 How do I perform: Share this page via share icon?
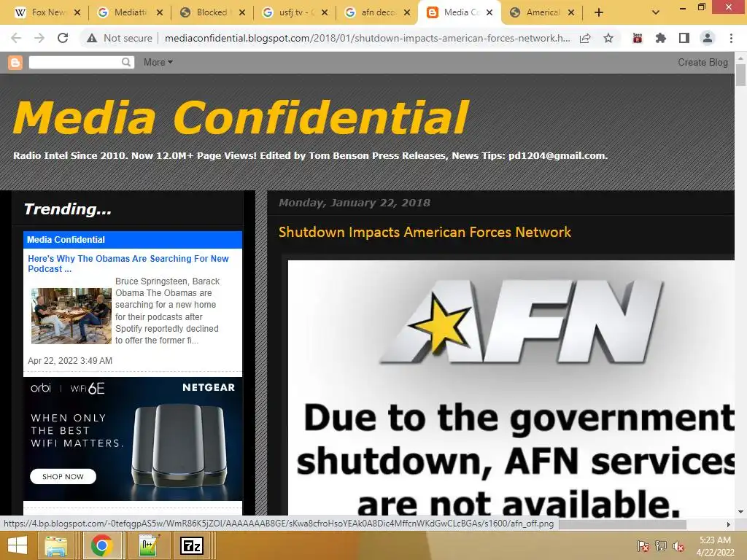coord(585,38)
